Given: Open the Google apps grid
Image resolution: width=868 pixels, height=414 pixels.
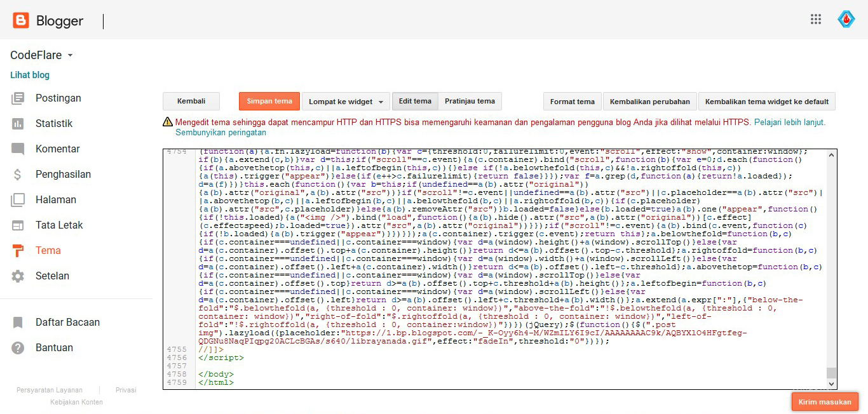Looking at the screenshot, I should tap(816, 19).
